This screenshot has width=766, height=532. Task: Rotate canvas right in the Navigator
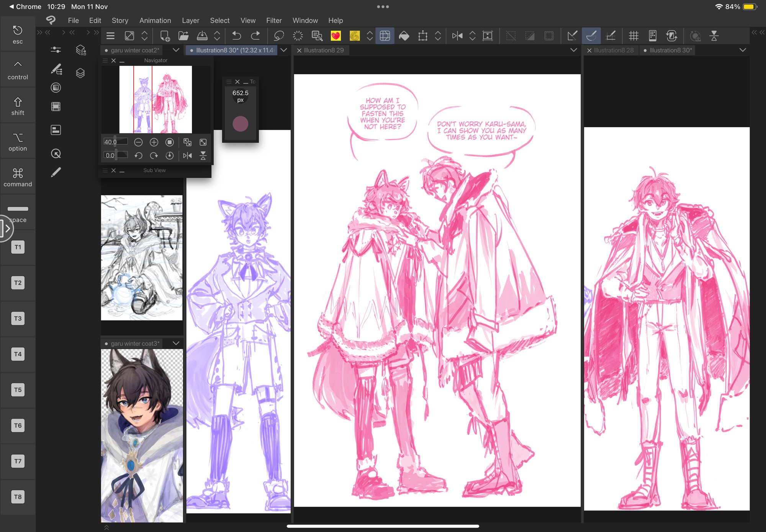pos(154,156)
